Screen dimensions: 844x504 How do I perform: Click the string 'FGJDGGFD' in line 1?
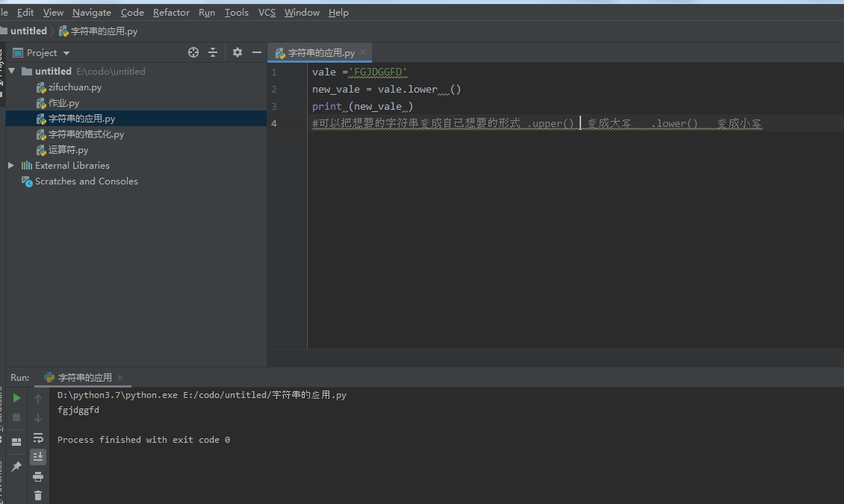point(379,72)
